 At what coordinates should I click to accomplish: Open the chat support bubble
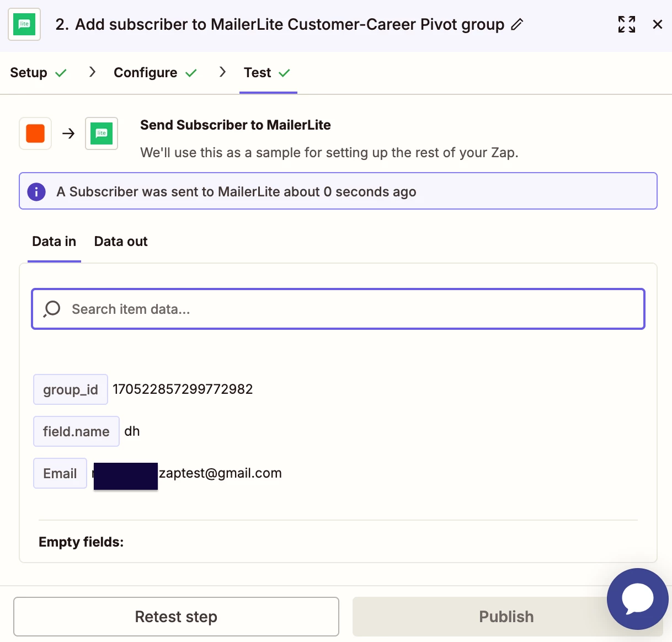[638, 599]
